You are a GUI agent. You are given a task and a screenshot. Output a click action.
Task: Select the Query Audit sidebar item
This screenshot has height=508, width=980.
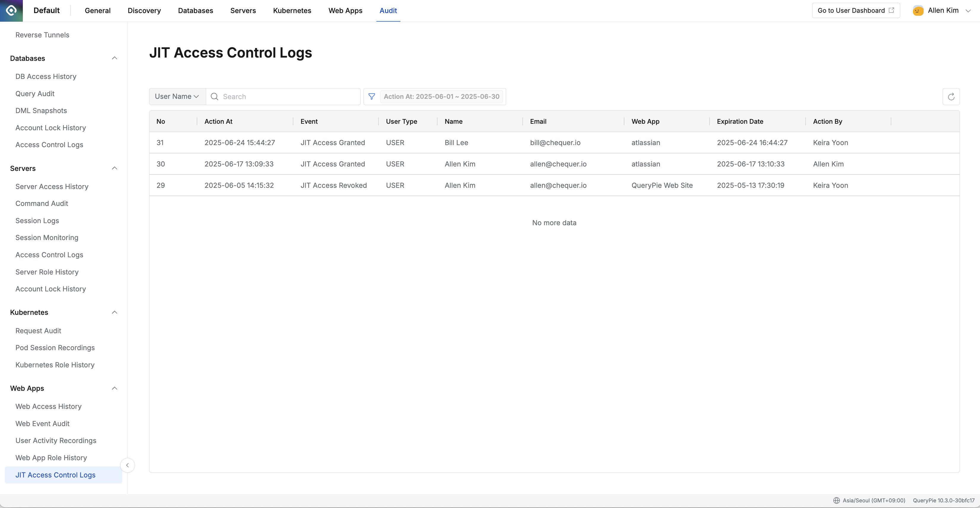35,93
